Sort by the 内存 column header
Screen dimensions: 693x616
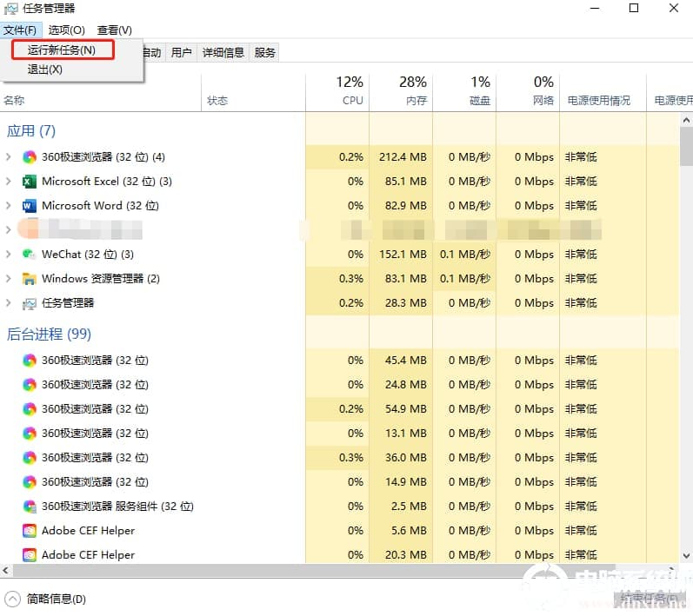tap(401, 92)
